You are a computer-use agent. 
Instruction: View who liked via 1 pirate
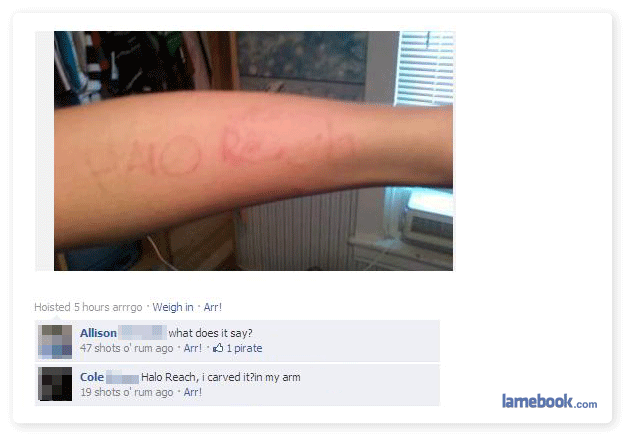(x=244, y=348)
